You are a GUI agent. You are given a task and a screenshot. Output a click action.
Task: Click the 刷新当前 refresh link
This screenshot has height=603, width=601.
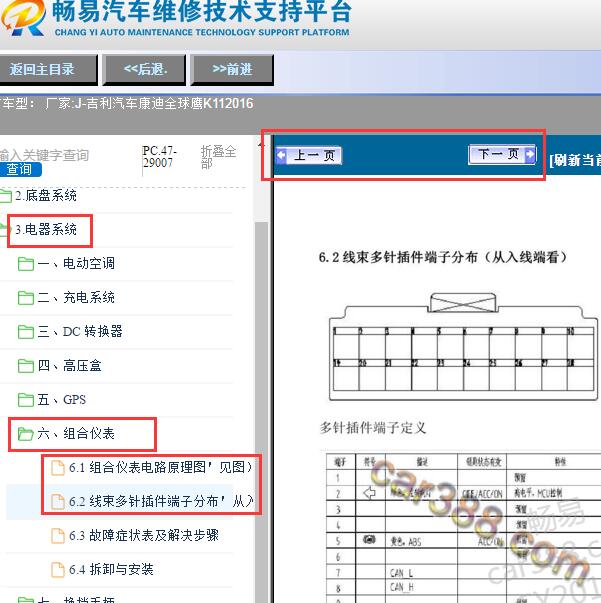tap(575, 160)
